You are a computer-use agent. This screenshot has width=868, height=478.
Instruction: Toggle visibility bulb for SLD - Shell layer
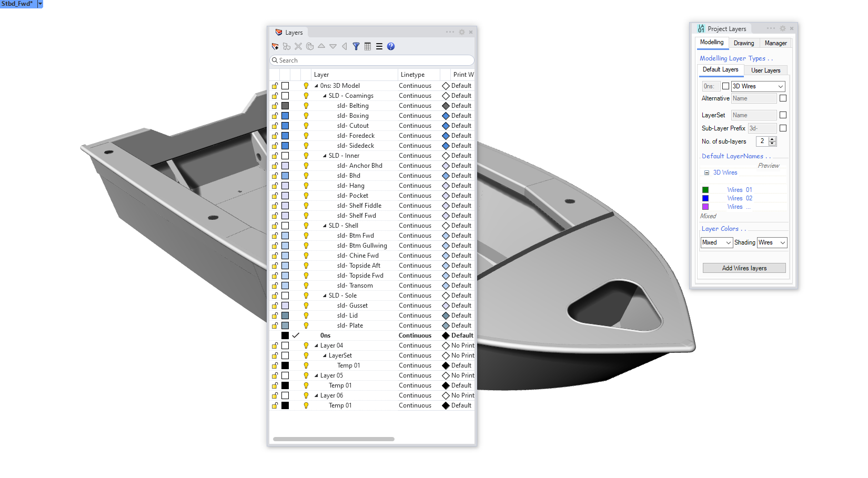pos(306,226)
